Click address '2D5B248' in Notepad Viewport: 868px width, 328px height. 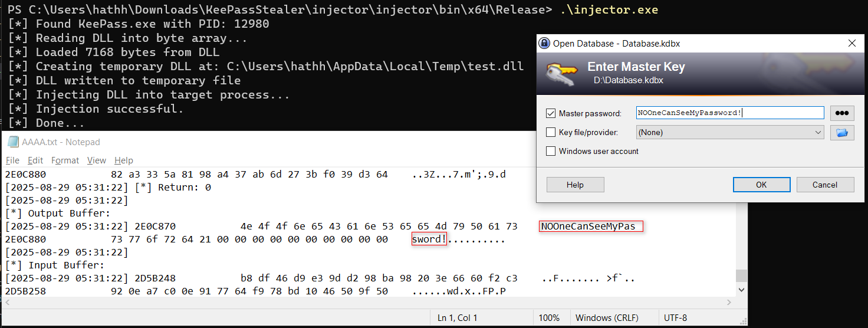(155, 278)
